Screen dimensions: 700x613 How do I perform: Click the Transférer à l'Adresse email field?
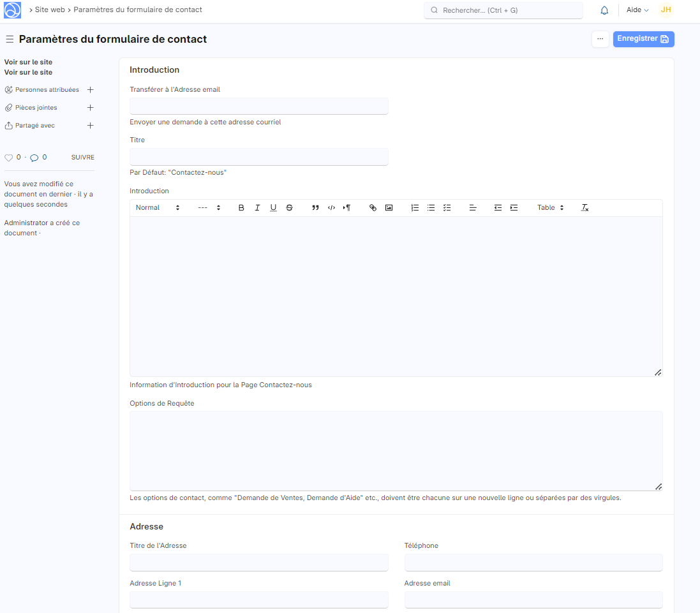(x=258, y=106)
